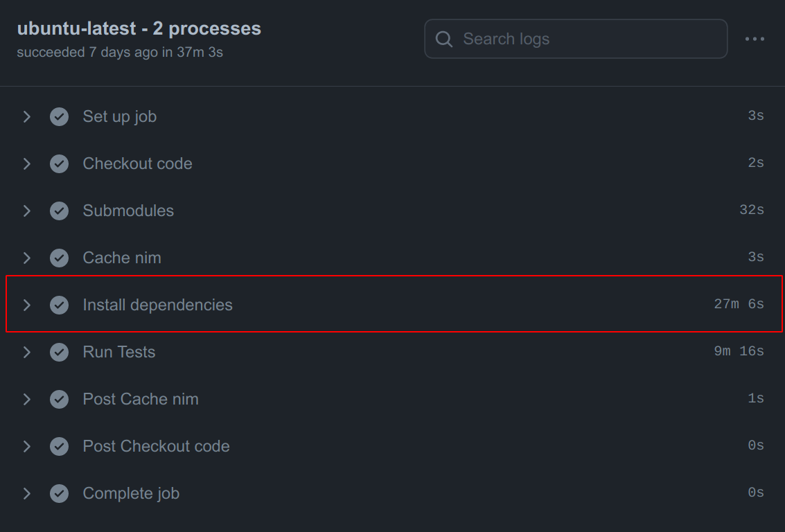The width and height of the screenshot is (785, 532).
Task: Click the ubuntu-latest job title
Action: pos(139,28)
